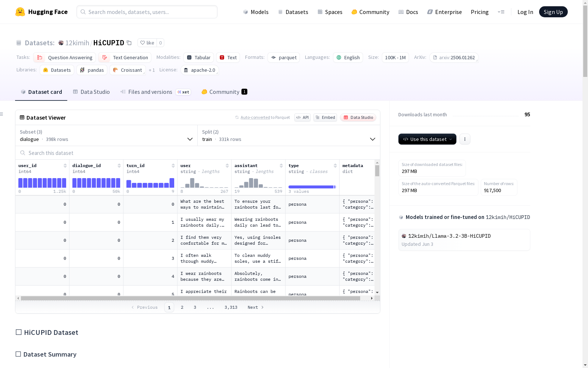Screen dimensions: 588x368
Task: Copy the dataset name with the copy icon
Action: (129, 43)
